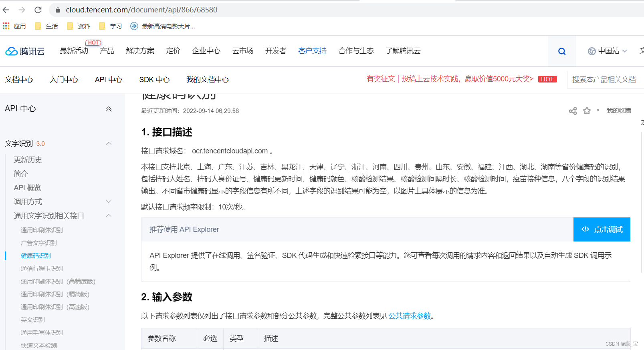This screenshot has width=644, height=350.
Task: Click the 点击调试 button
Action: click(x=602, y=229)
